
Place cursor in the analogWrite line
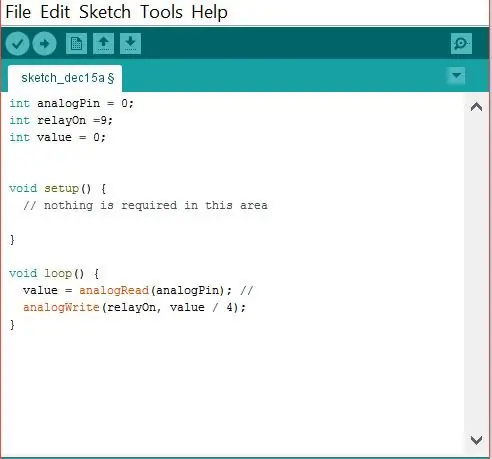click(134, 307)
